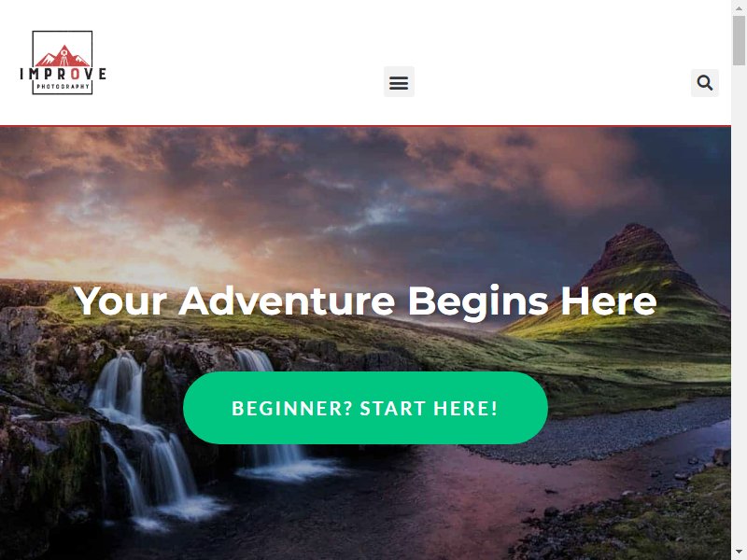The width and height of the screenshot is (747, 560).
Task: Click the word IMPROVE in the logo
Action: pyautogui.click(x=63, y=74)
